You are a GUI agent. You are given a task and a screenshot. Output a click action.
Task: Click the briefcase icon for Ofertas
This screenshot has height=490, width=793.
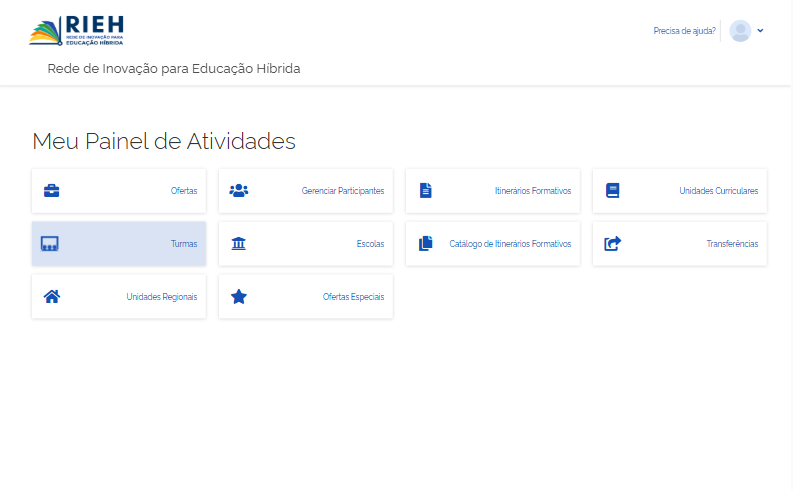pos(51,191)
